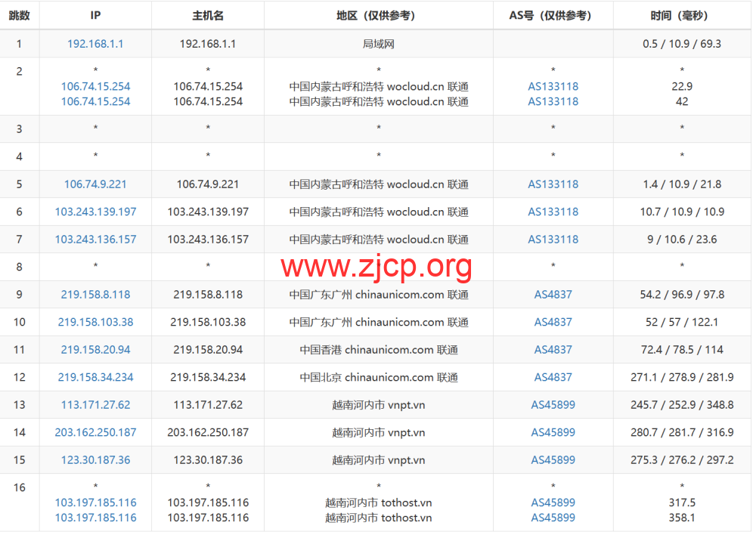This screenshot has height=535, width=756.
Task: Open the 103.243.136.157 IP link
Action: [x=95, y=239]
